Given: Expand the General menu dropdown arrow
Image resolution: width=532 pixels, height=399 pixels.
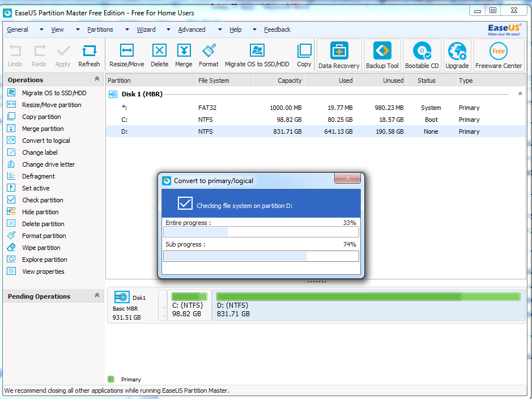Looking at the screenshot, I should [x=41, y=29].
